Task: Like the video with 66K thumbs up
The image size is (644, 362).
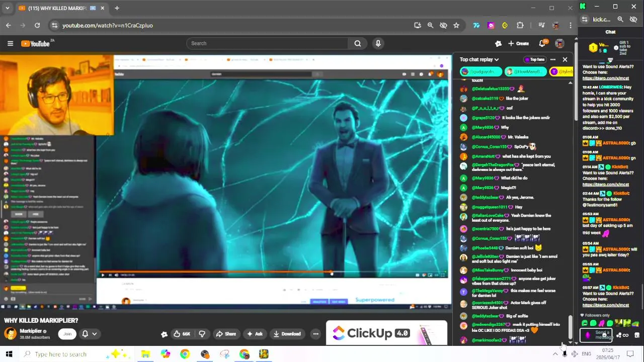Action: coord(182,334)
